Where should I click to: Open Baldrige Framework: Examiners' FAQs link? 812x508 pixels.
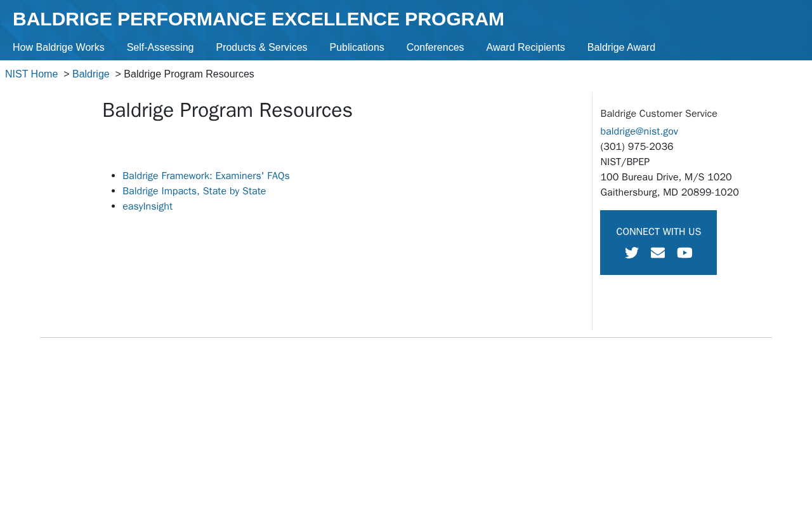pyautogui.click(x=206, y=176)
